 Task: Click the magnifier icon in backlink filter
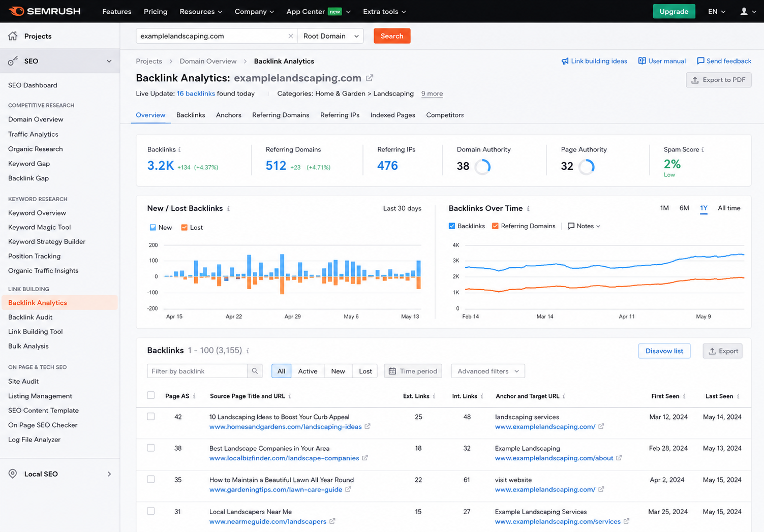coord(255,371)
